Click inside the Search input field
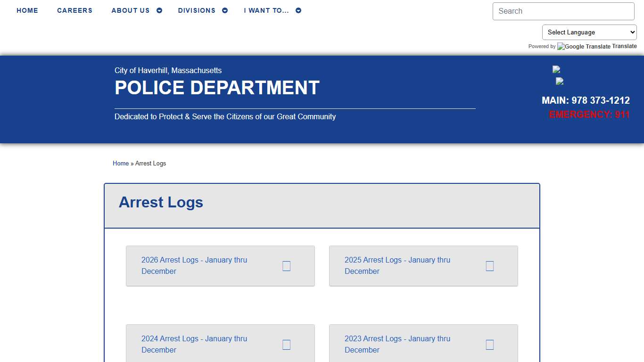Viewport: 644px width, 362px height. coord(563,11)
